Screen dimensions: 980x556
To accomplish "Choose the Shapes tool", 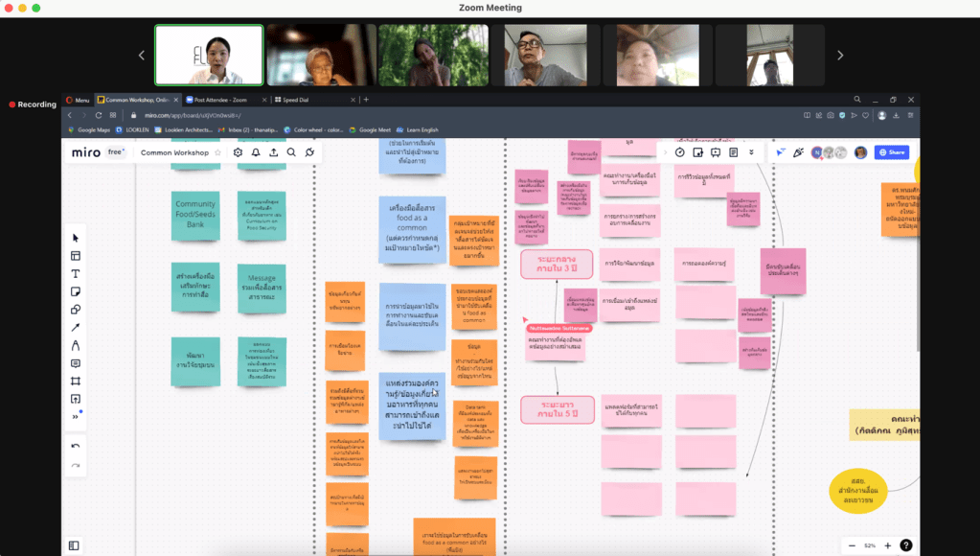I will click(x=76, y=310).
